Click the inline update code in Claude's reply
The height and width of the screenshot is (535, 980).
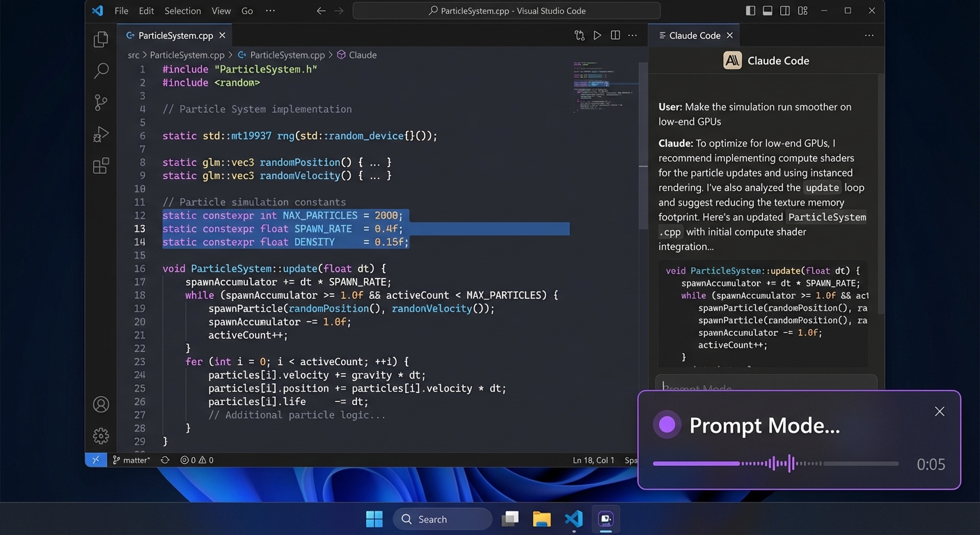tap(823, 187)
